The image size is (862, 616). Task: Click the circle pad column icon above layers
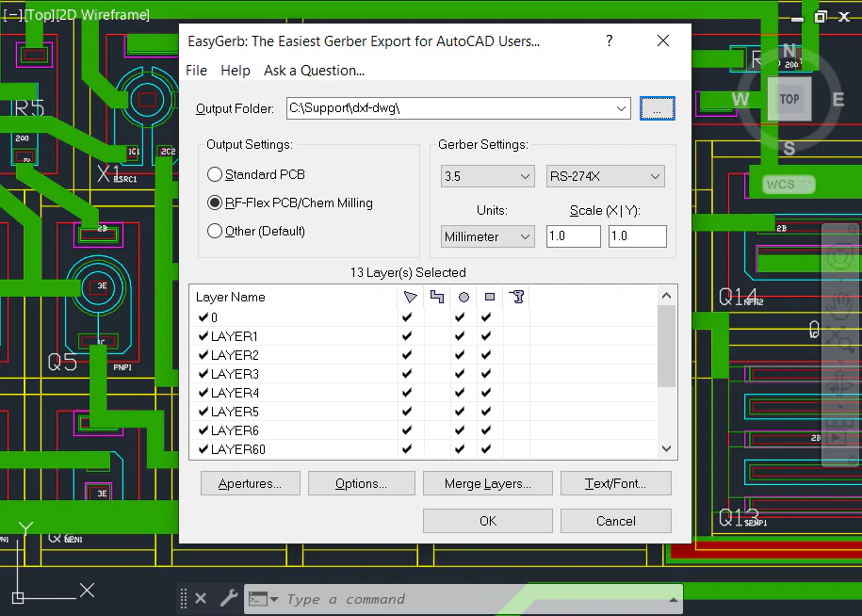[x=463, y=297]
